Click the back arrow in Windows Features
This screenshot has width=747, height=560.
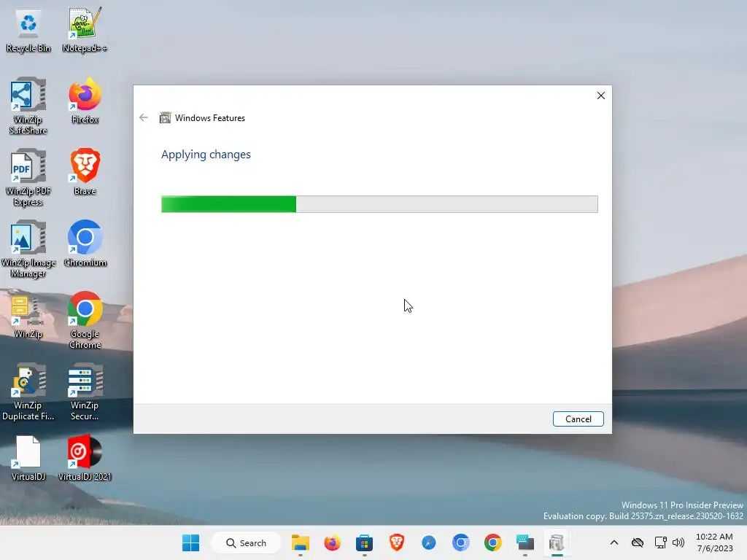pyautogui.click(x=144, y=117)
